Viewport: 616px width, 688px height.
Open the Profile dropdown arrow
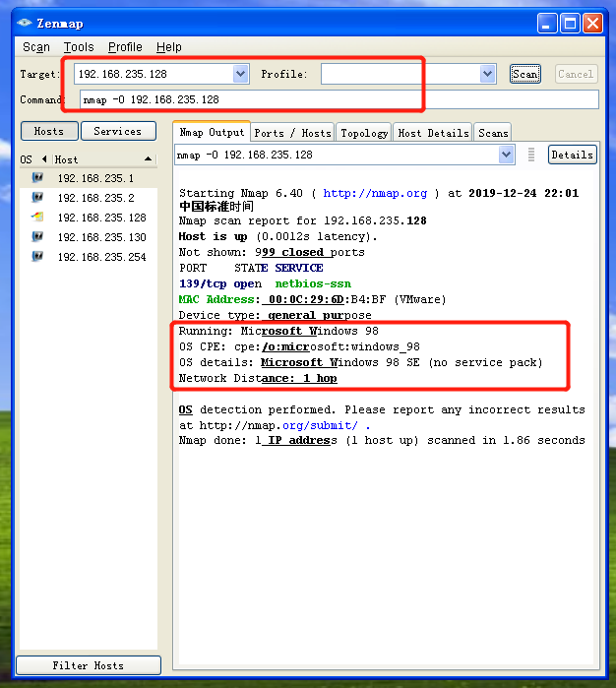click(487, 74)
